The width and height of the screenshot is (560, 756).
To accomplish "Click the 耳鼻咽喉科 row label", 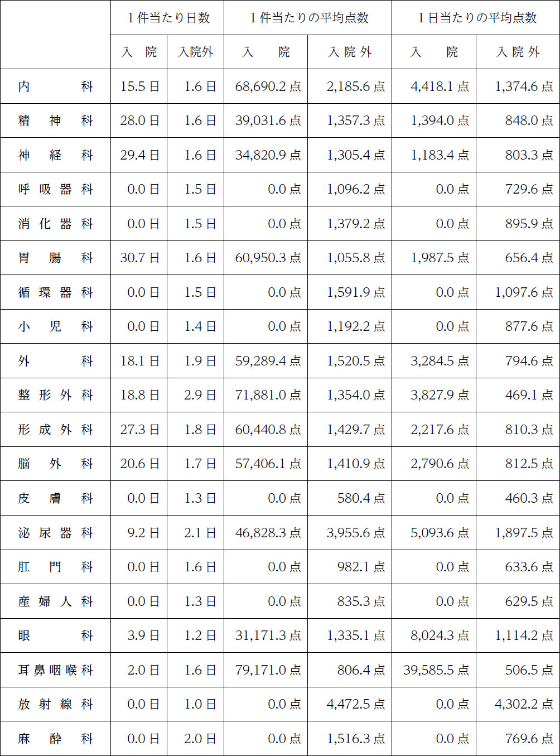I will [55, 670].
